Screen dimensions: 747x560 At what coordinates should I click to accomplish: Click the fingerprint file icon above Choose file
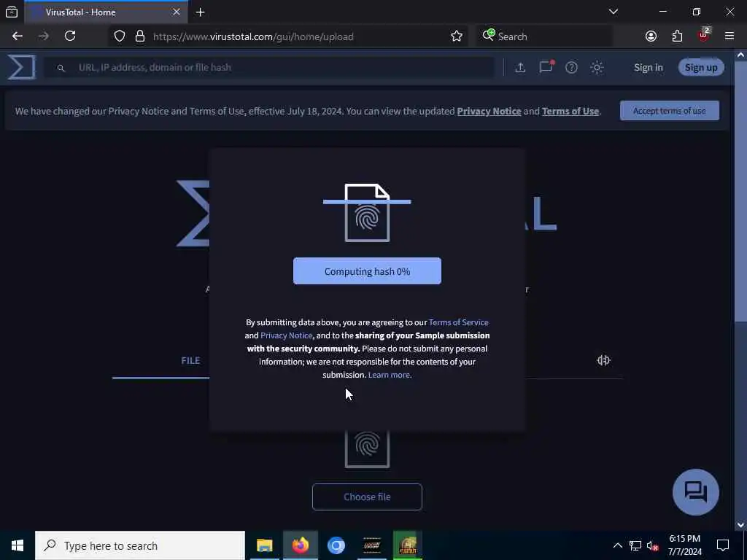click(x=367, y=448)
